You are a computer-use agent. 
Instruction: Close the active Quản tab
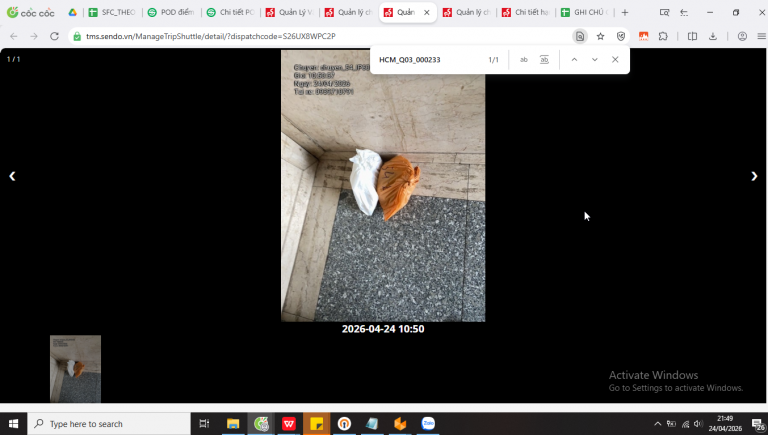[x=427, y=13]
